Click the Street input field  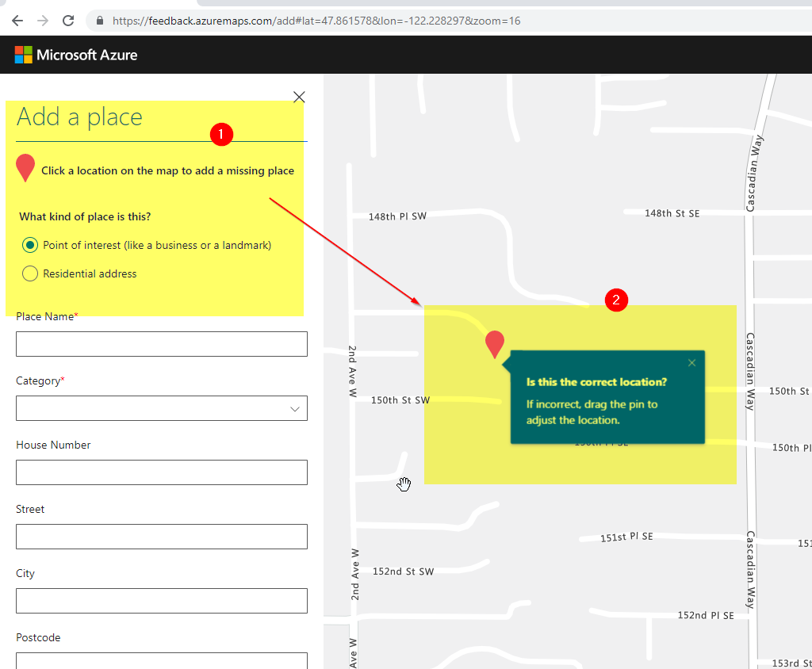click(162, 536)
